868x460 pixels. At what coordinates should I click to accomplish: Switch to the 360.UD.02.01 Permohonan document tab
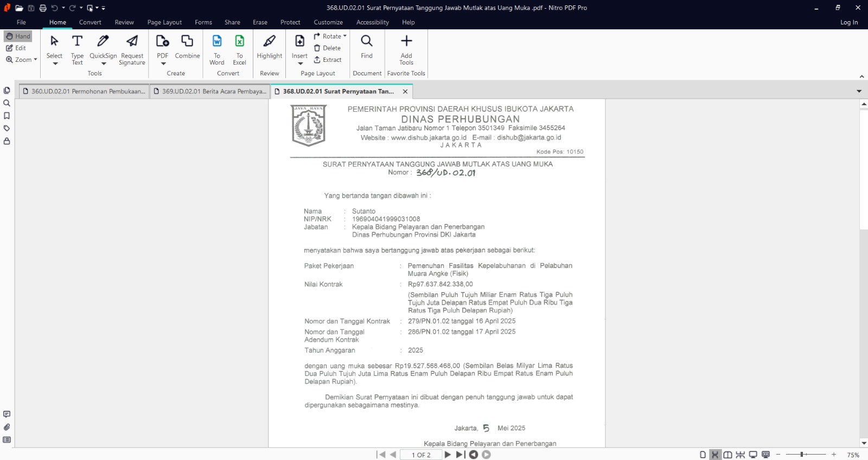click(x=84, y=91)
